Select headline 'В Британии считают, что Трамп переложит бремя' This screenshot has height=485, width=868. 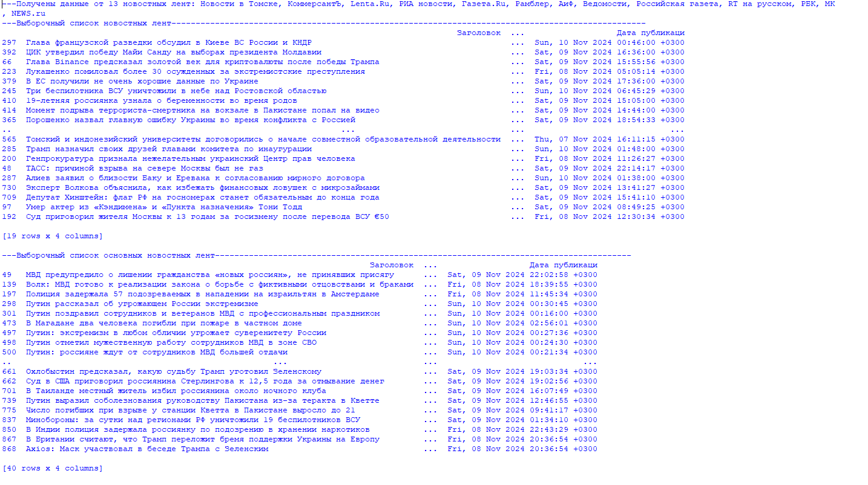coord(203,439)
